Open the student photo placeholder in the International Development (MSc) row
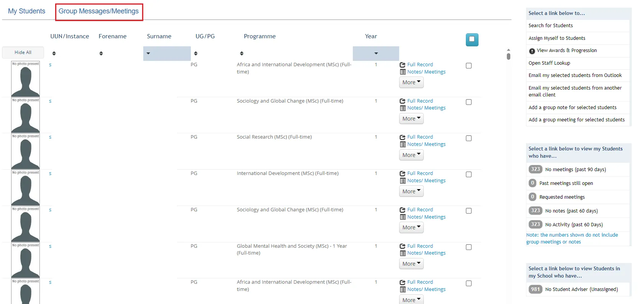Screen dimensions: 644x304 click(x=25, y=188)
